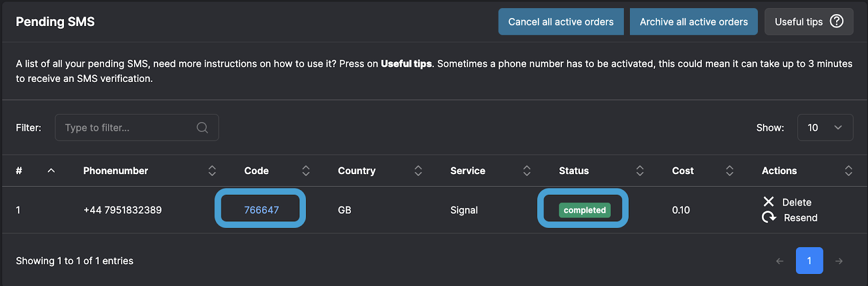
Task: Sort by Code column arrows
Action: pos(306,171)
